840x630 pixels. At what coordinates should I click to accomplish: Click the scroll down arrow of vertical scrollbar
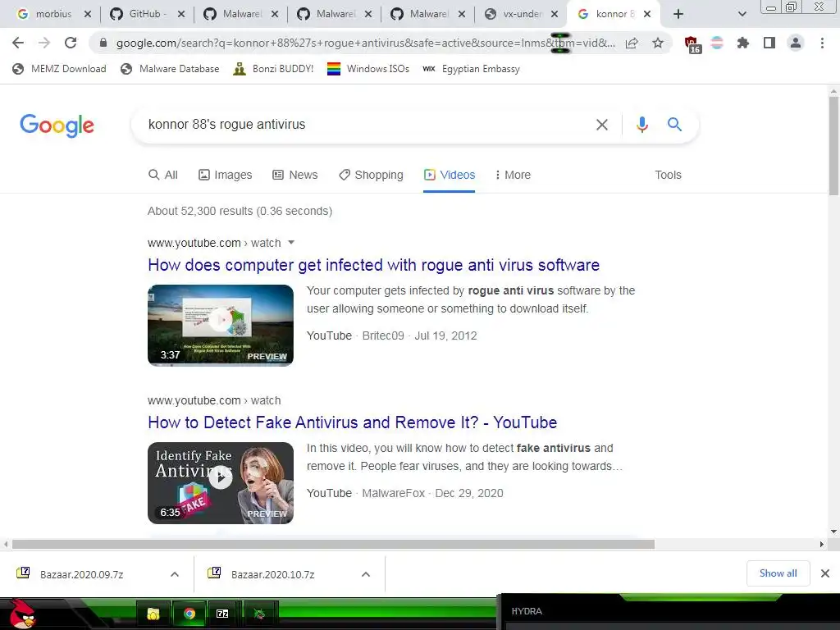point(833,532)
